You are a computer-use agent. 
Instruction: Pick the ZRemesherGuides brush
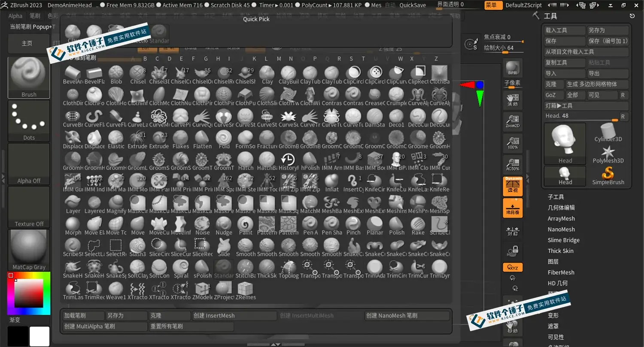pos(246,291)
